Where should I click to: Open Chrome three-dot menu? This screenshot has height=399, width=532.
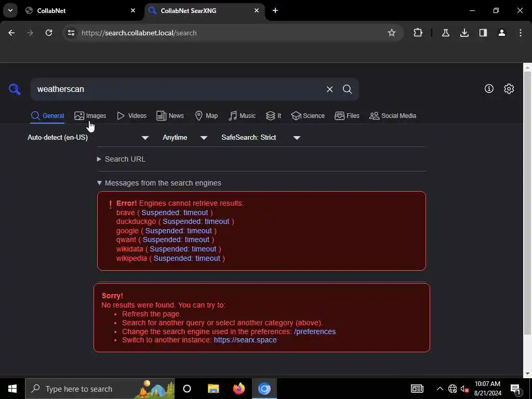pos(521,33)
